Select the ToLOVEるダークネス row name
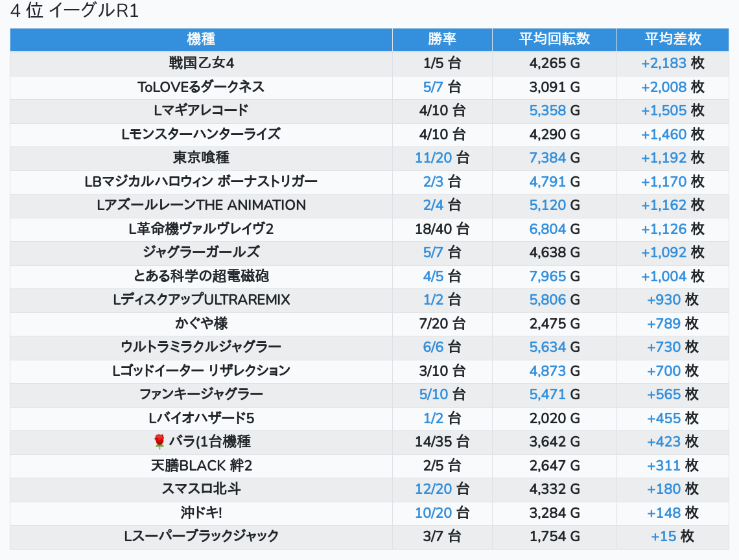This screenshot has height=560, width=739. point(201,87)
